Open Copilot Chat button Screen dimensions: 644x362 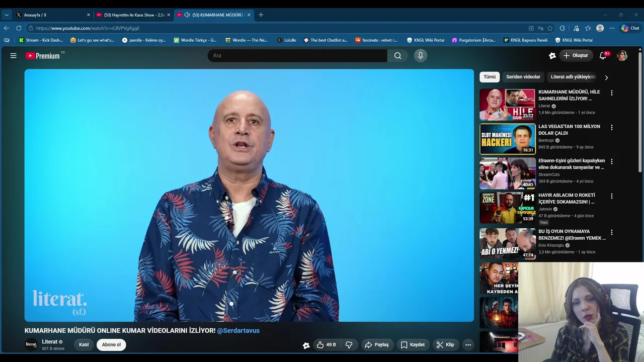pos(630,28)
